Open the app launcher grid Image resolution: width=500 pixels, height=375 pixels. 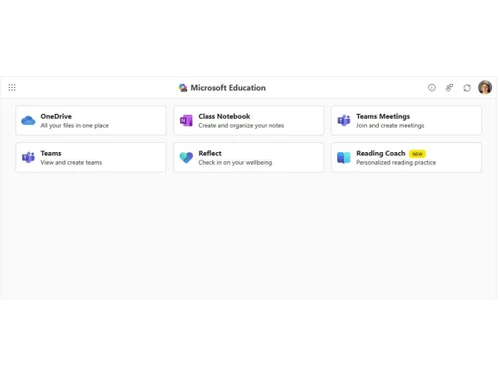click(x=12, y=87)
